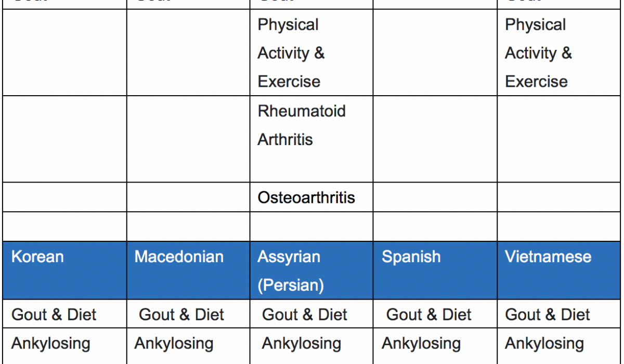Click Ankylosing in the Assyrian (Persian) column
Image resolution: width=624 pixels, height=364 pixels.
tap(301, 344)
